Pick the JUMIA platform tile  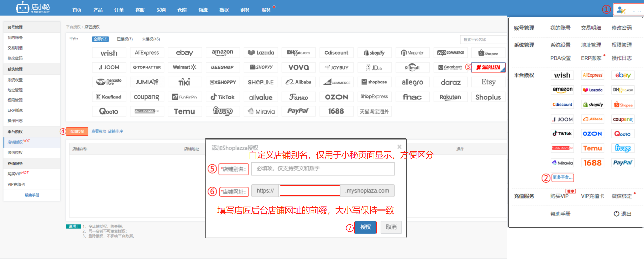(147, 82)
